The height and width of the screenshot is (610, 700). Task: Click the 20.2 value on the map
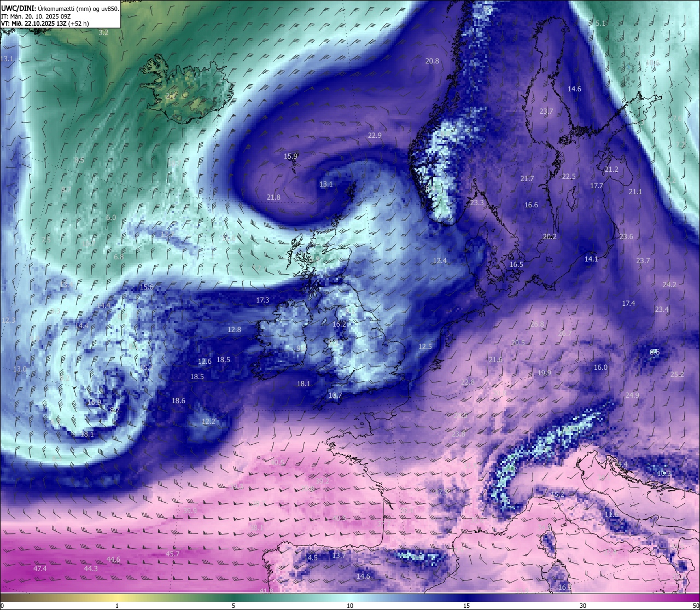click(x=549, y=236)
